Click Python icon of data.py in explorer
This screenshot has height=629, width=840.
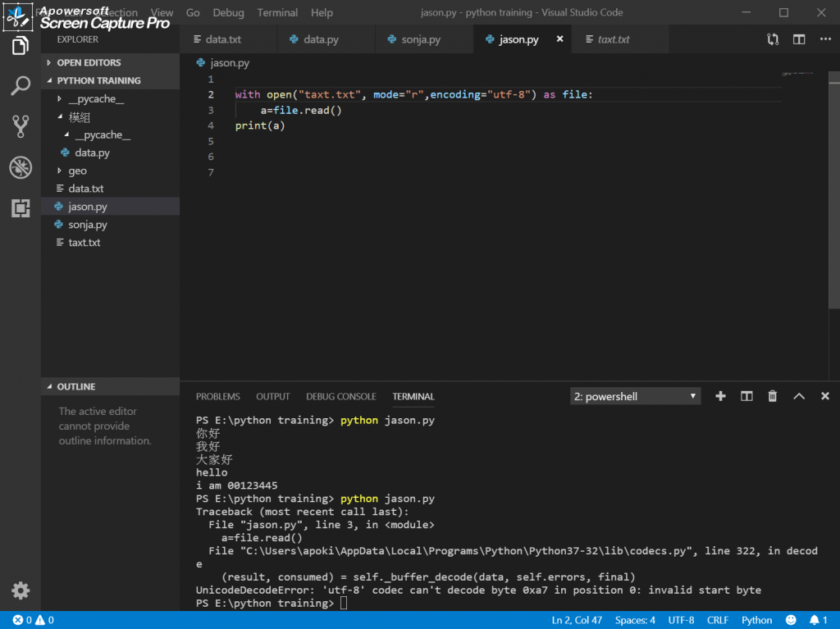tap(65, 153)
